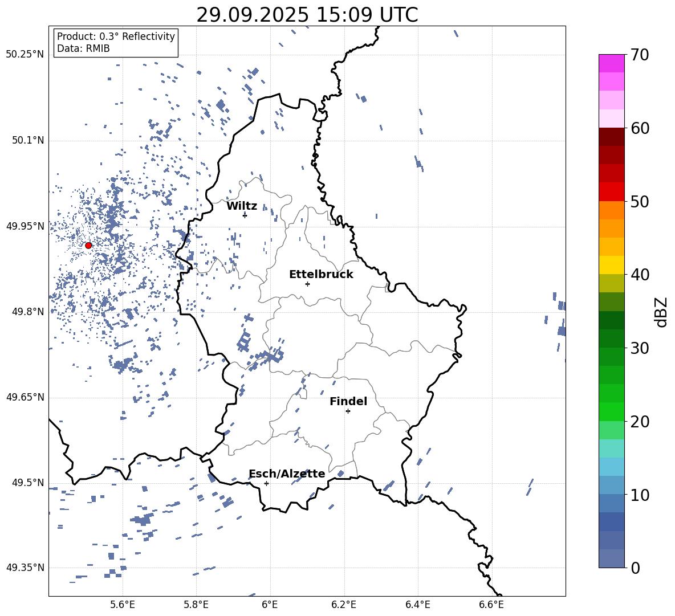Click the olive colorbar segment below 40

[x=612, y=283]
